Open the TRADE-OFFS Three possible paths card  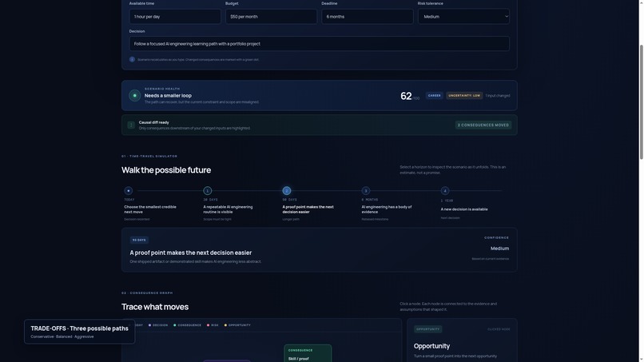pyautogui.click(x=80, y=332)
